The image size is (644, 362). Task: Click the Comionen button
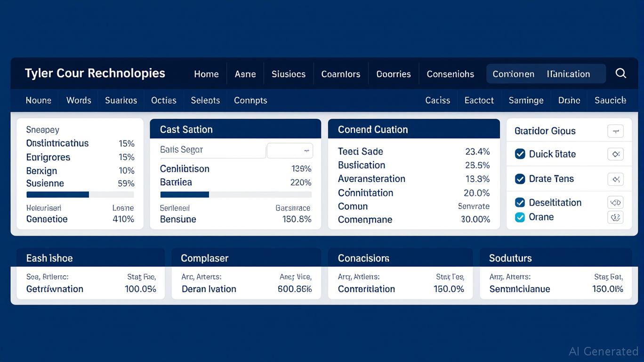coord(513,74)
